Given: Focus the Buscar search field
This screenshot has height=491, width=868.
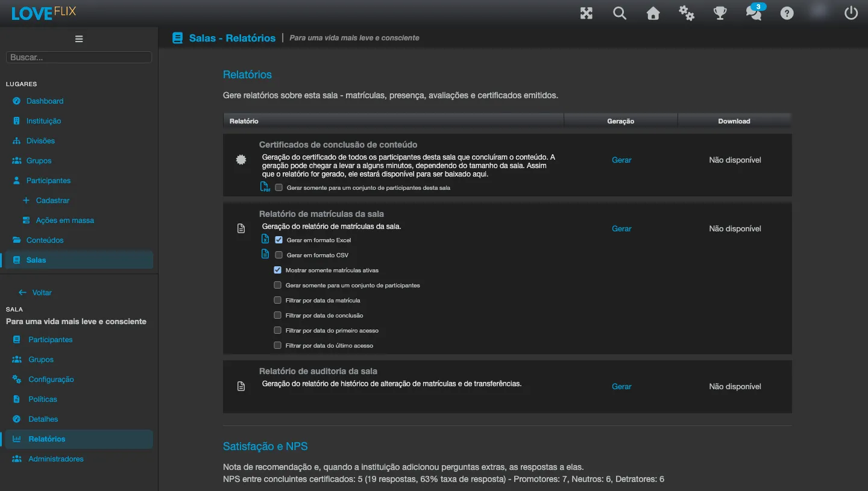Looking at the screenshot, I should (x=79, y=57).
